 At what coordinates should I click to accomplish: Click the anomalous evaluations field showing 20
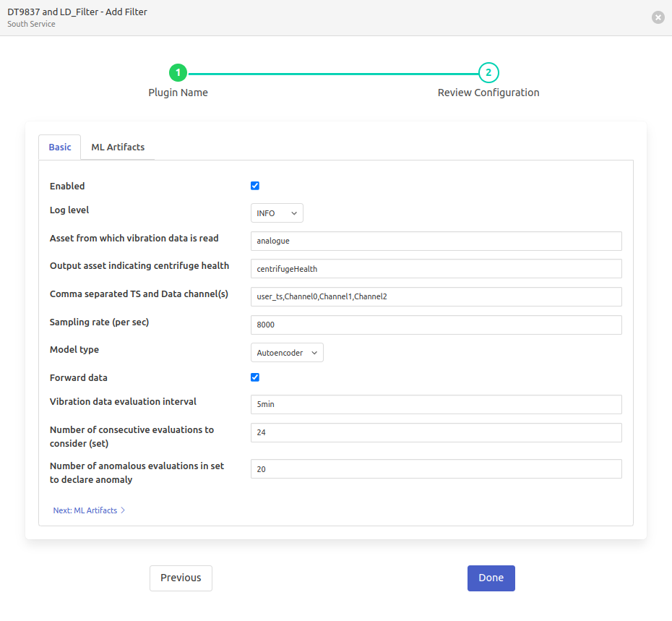436,469
